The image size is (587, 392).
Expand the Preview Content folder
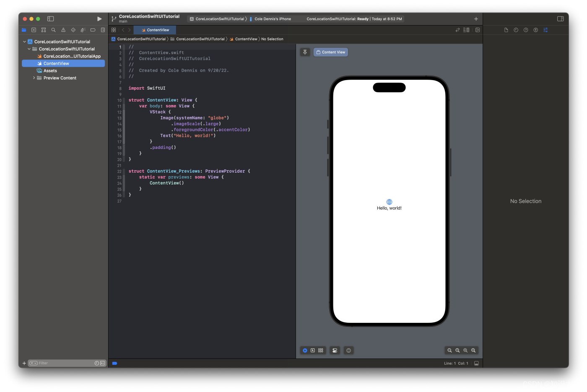(x=34, y=78)
